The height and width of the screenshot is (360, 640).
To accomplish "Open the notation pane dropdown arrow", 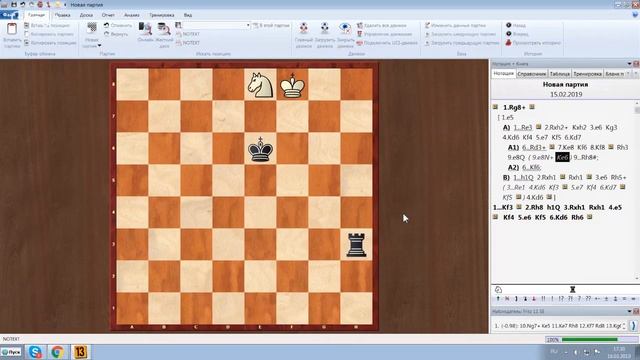I will tap(629, 64).
